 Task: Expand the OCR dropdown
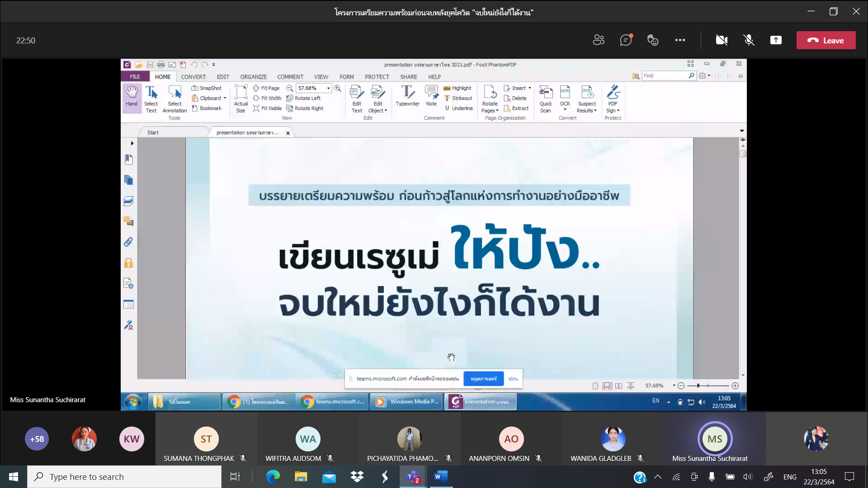565,109
